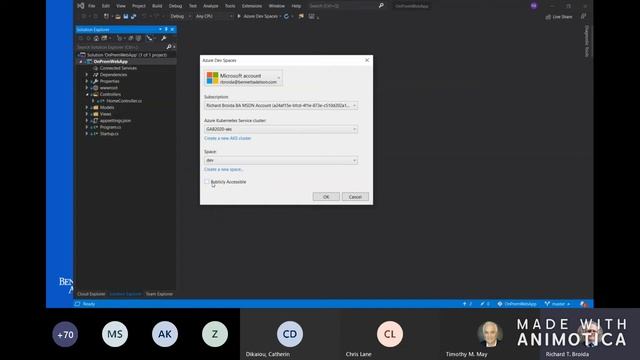640x360 pixels.
Task: Expand the wwwroot node
Action: point(87,88)
